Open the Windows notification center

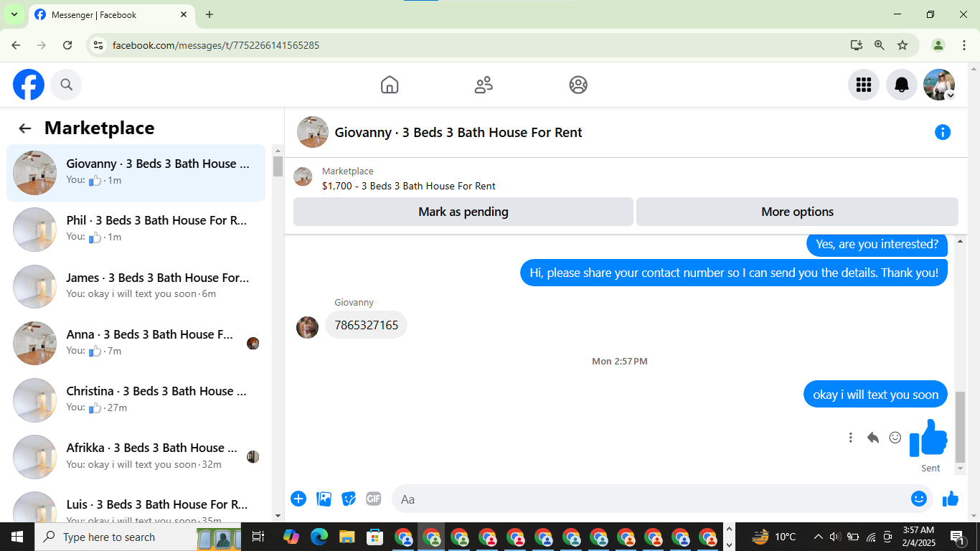point(958,537)
